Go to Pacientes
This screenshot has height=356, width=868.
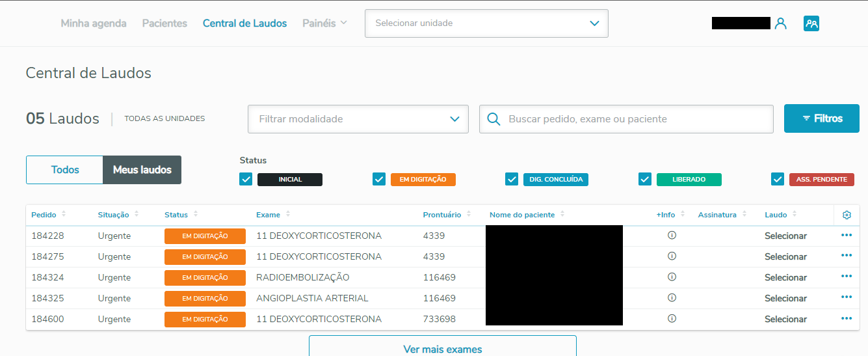164,23
